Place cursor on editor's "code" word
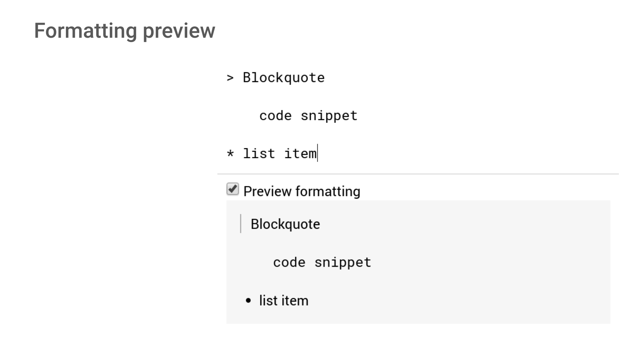This screenshot has height=338, width=644. tap(275, 116)
